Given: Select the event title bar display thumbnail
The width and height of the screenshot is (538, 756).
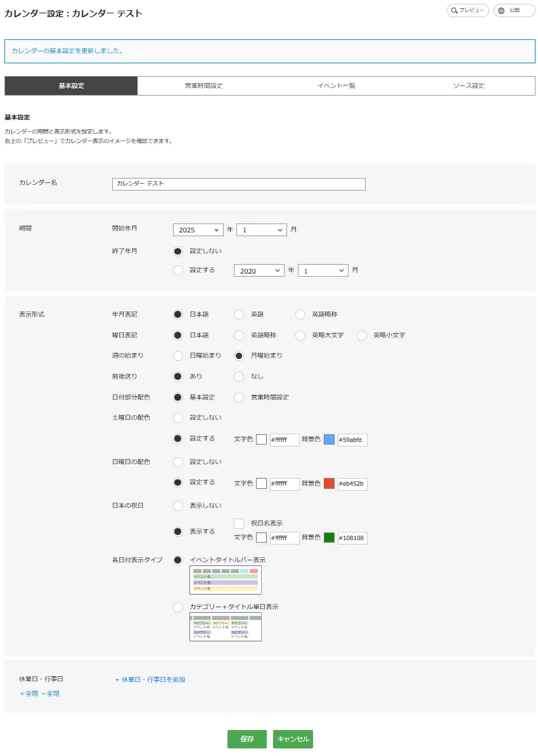Looking at the screenshot, I should (x=225, y=581).
